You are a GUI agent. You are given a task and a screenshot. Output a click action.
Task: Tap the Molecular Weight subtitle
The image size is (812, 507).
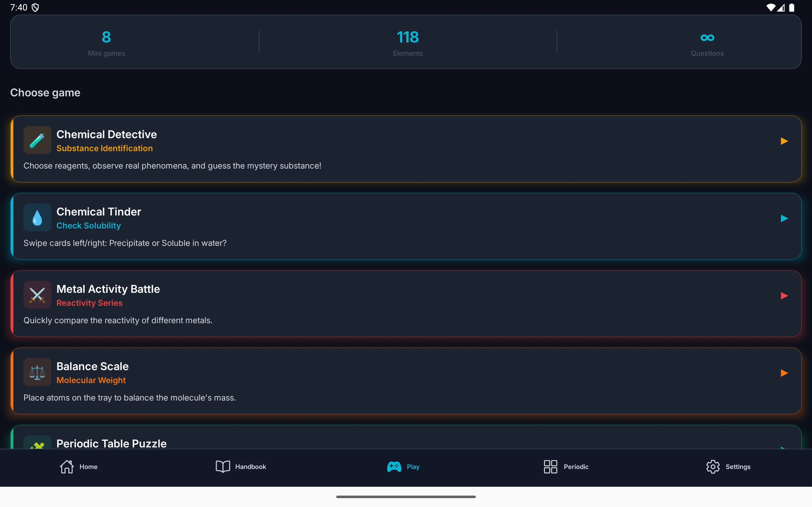coord(91,380)
